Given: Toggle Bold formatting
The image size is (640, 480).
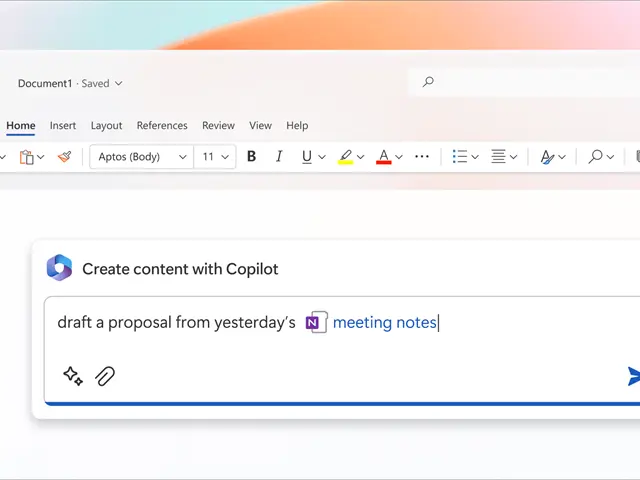Looking at the screenshot, I should 251,157.
